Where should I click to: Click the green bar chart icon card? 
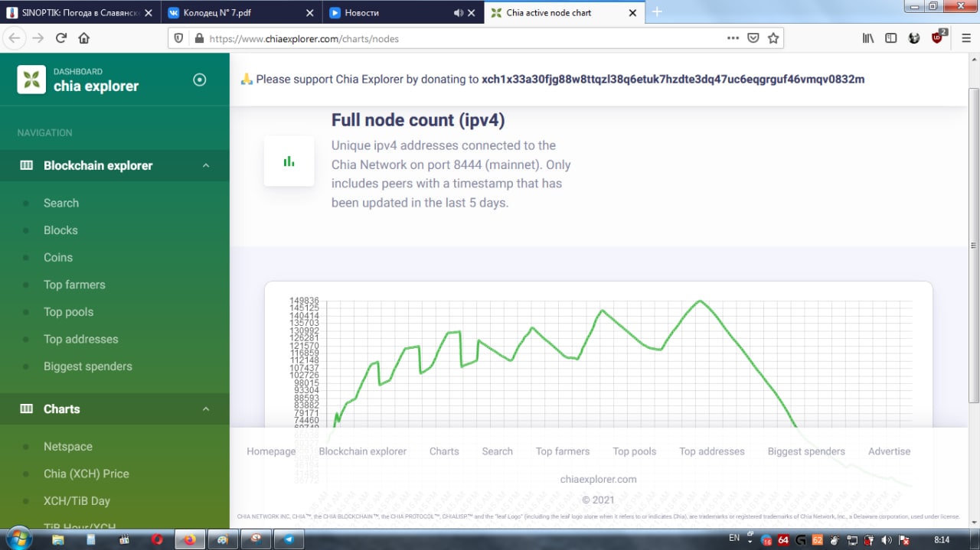(289, 161)
